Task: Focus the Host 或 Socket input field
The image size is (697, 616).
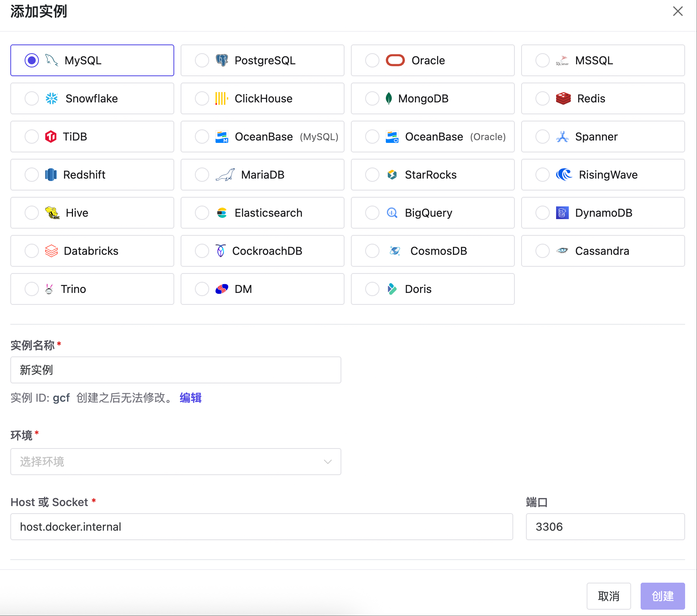Action: click(x=262, y=527)
